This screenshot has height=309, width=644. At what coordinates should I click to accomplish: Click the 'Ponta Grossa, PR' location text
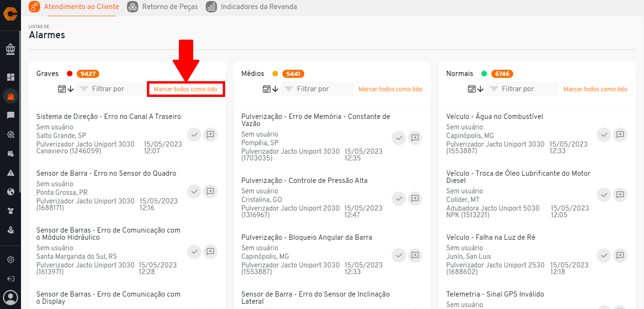[x=62, y=192]
